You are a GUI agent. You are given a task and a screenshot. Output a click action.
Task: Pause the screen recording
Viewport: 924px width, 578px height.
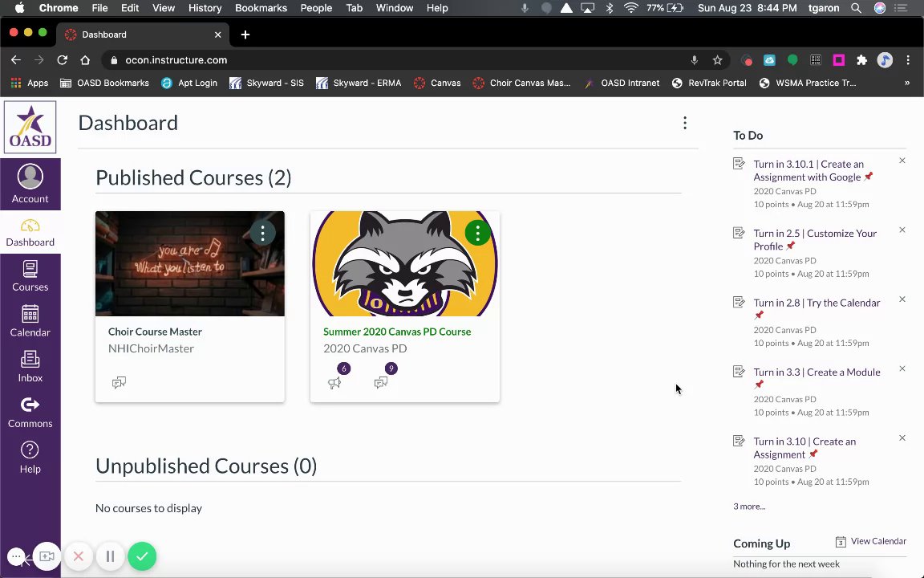point(110,556)
